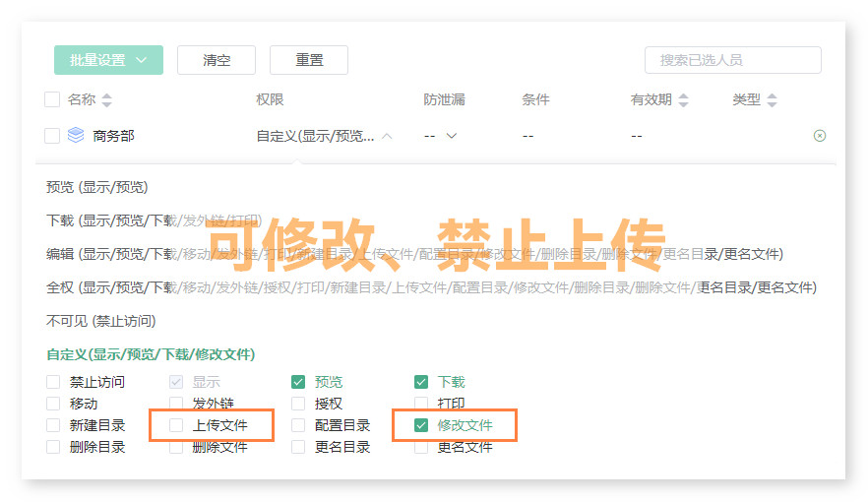This screenshot has width=868, height=502.
Task: Sort by the 名称 column arrows
Action: (107, 100)
